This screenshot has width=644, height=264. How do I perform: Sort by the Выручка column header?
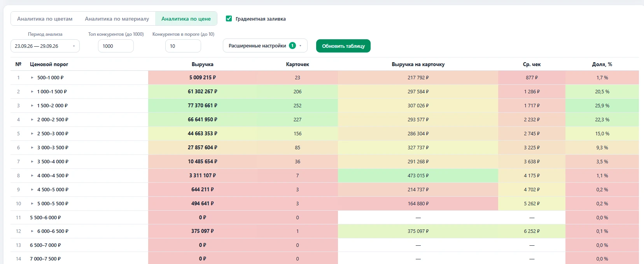pos(203,64)
